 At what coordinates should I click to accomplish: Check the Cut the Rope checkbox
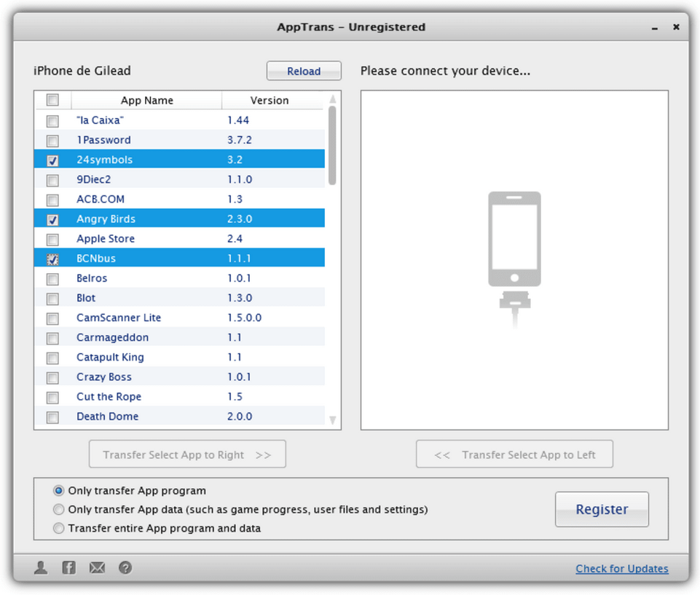(52, 397)
